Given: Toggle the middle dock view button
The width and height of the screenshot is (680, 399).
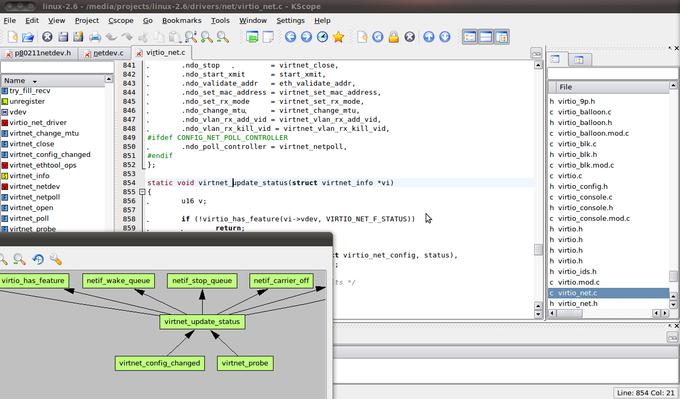Looking at the screenshot, I should point(486,37).
